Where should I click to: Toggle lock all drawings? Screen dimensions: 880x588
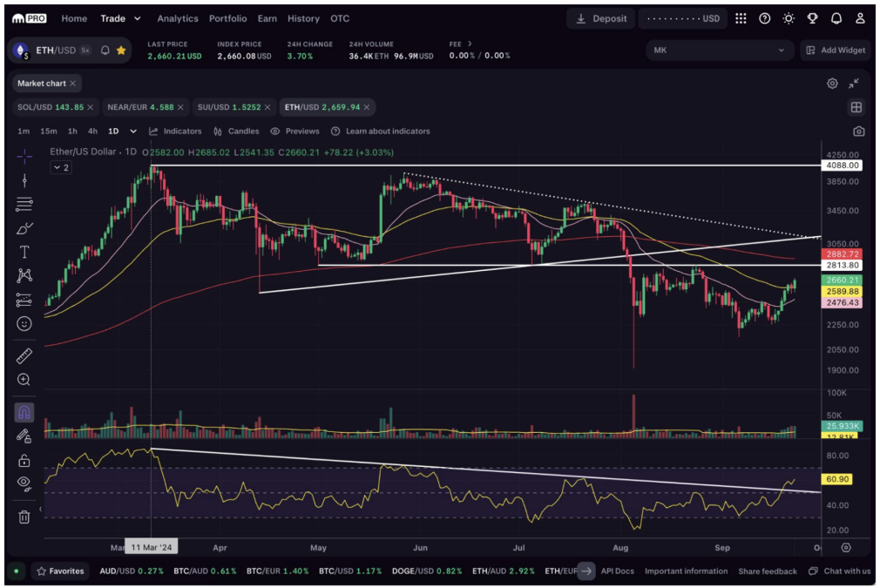click(x=24, y=460)
